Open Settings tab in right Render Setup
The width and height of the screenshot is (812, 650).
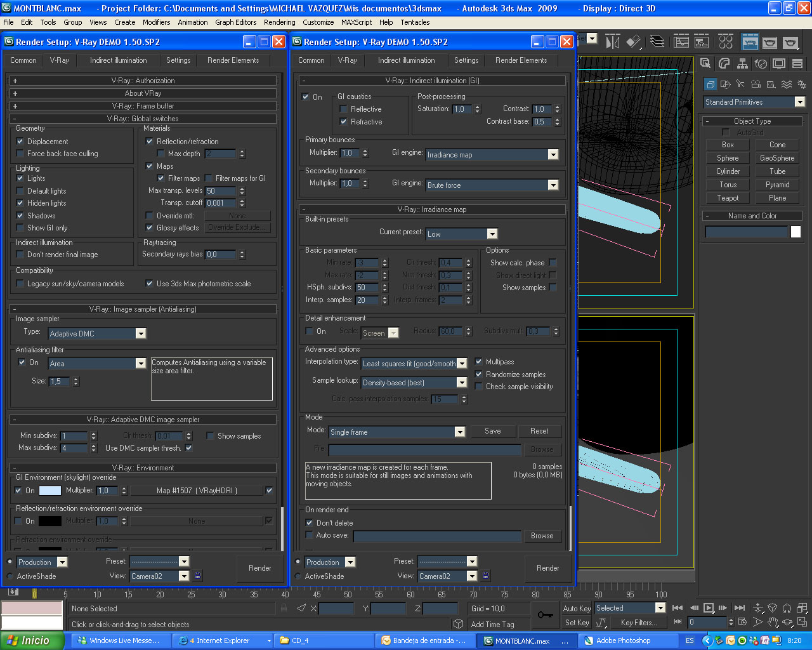click(x=466, y=60)
